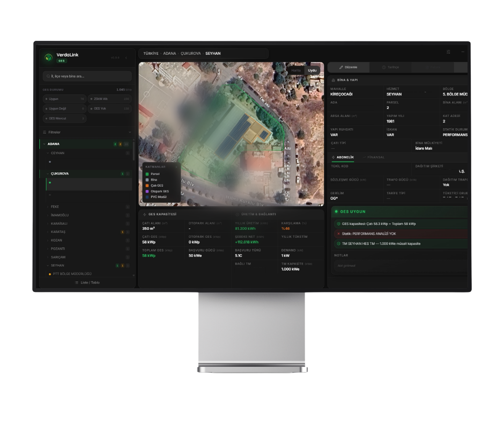The height and width of the screenshot is (423, 504).
Task: Switch to the FİNANSAL tab
Action: pos(374,157)
